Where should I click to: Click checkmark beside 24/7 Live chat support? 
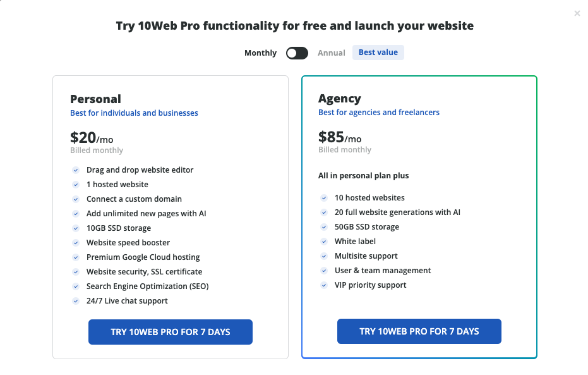point(76,301)
